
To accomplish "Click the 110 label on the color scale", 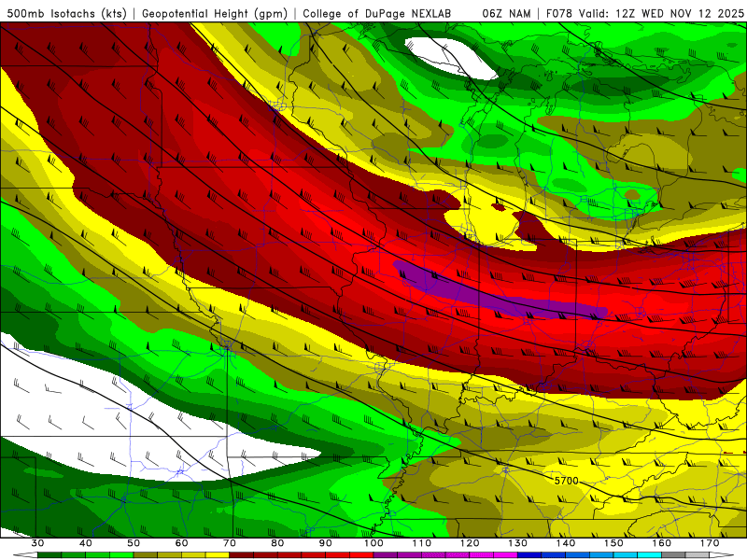I will [422, 543].
